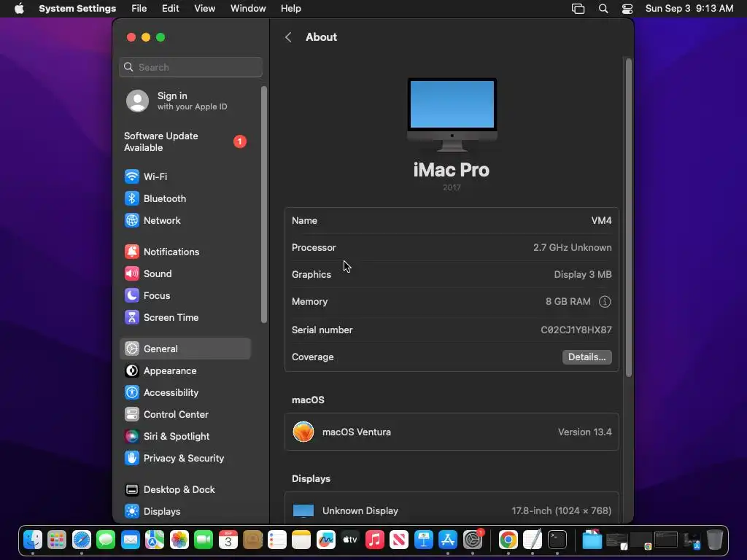This screenshot has width=747, height=560.
Task: Open Appearance settings
Action: coord(185,371)
